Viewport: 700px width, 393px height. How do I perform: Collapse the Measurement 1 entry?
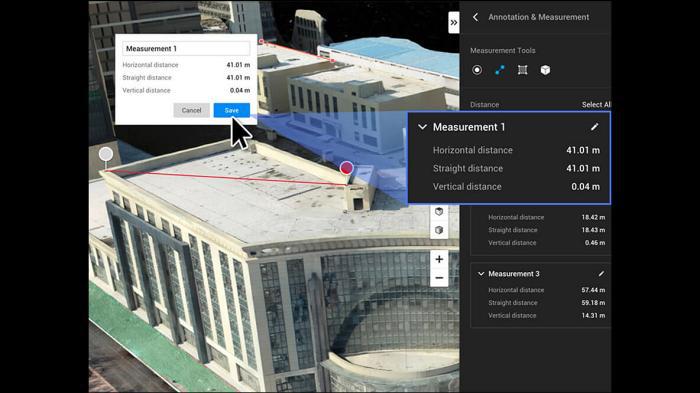pos(422,127)
